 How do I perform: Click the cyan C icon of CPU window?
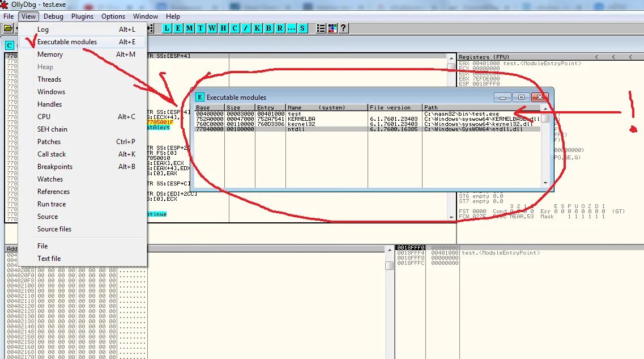point(10,45)
